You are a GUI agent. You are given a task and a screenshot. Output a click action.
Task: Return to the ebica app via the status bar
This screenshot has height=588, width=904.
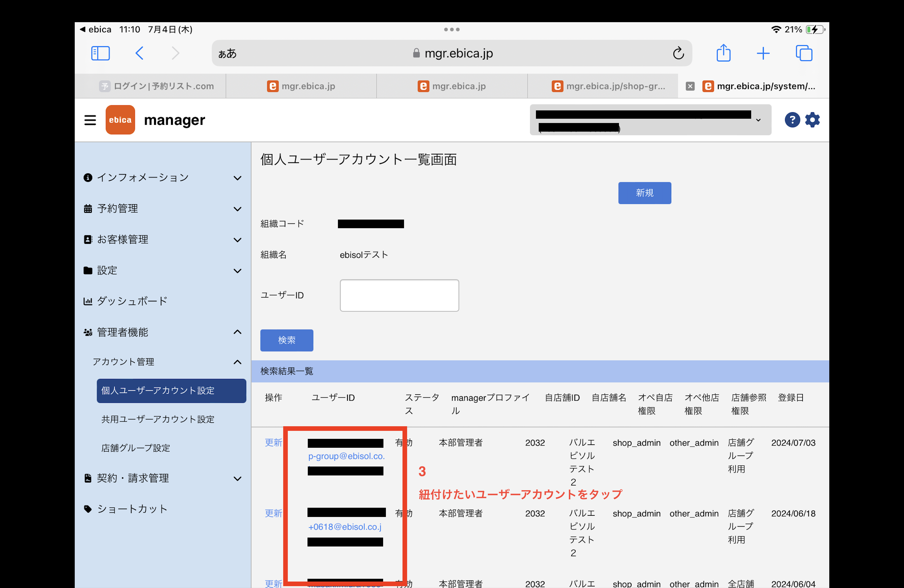(x=95, y=29)
